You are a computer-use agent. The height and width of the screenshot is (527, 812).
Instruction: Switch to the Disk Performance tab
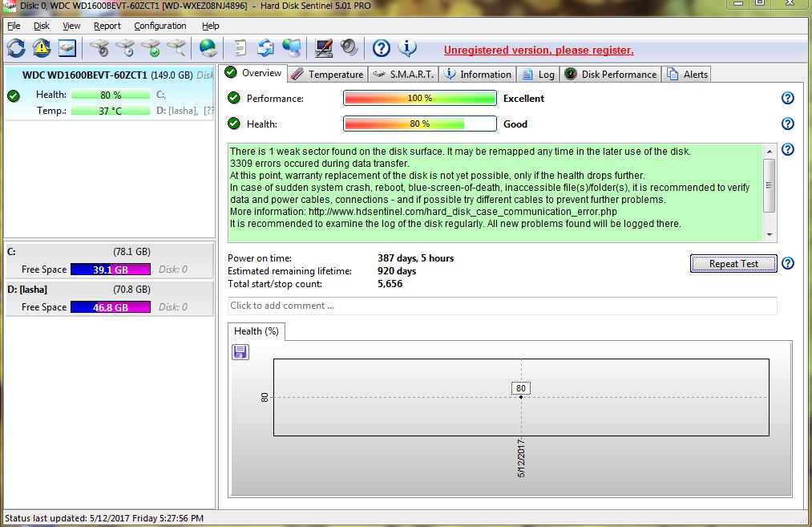611,75
